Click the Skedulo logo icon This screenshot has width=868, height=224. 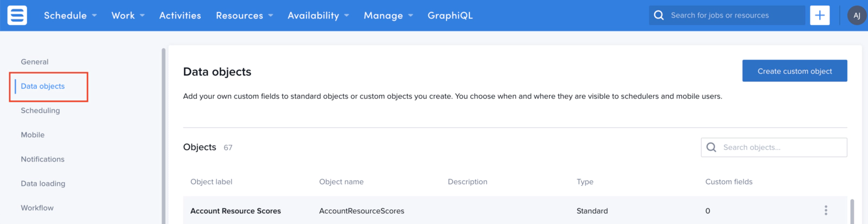[17, 15]
